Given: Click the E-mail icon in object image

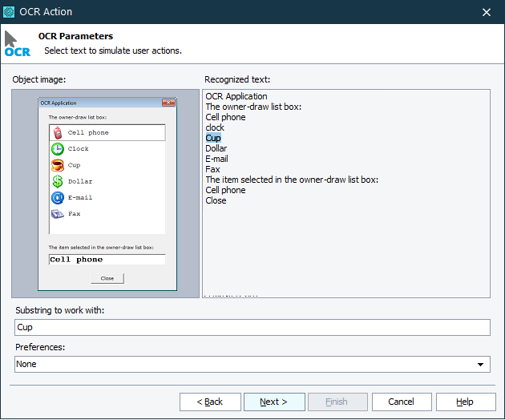Looking at the screenshot, I should [58, 198].
